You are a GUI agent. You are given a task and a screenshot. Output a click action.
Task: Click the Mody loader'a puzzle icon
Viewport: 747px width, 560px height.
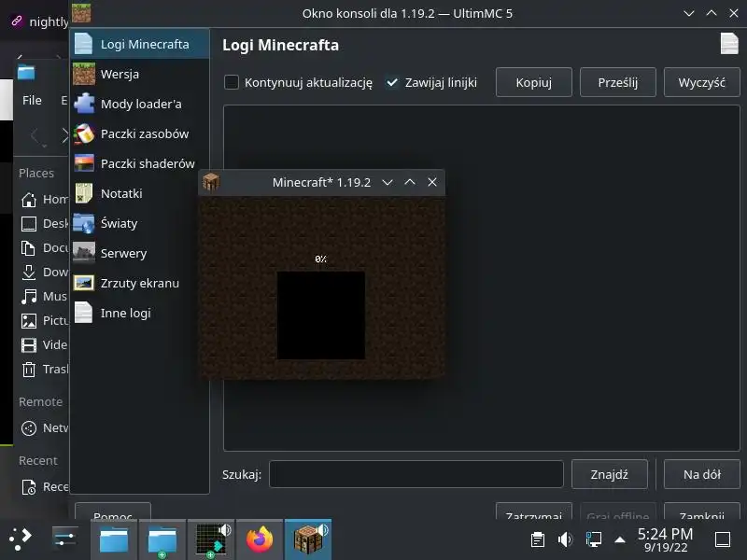[x=84, y=104]
